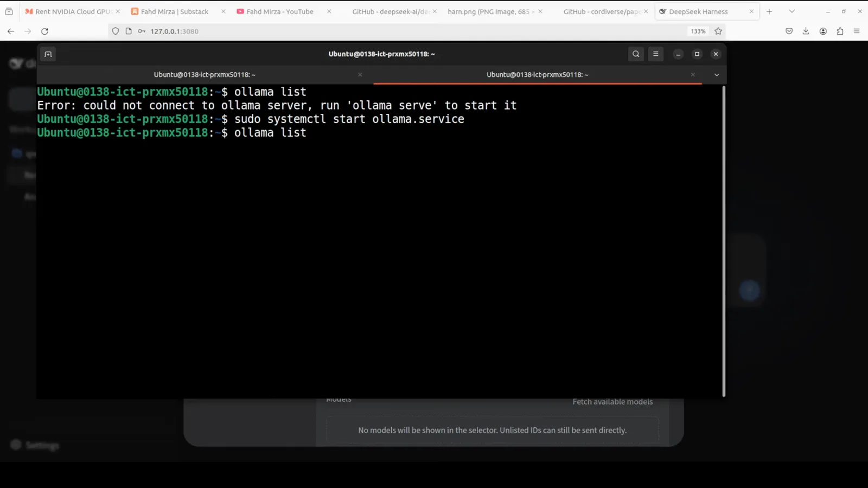Open the permissions key icon in address bar

(142, 31)
